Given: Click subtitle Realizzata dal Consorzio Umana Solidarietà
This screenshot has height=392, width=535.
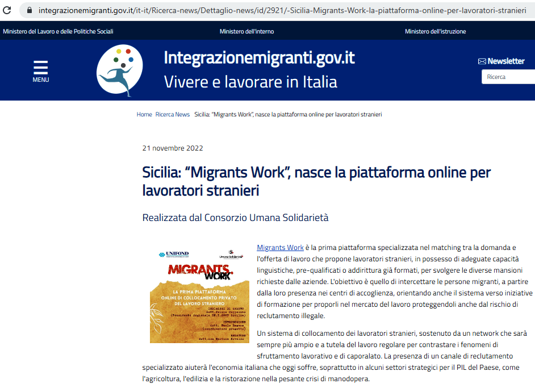Looking at the screenshot, I should pyautogui.click(x=236, y=218).
